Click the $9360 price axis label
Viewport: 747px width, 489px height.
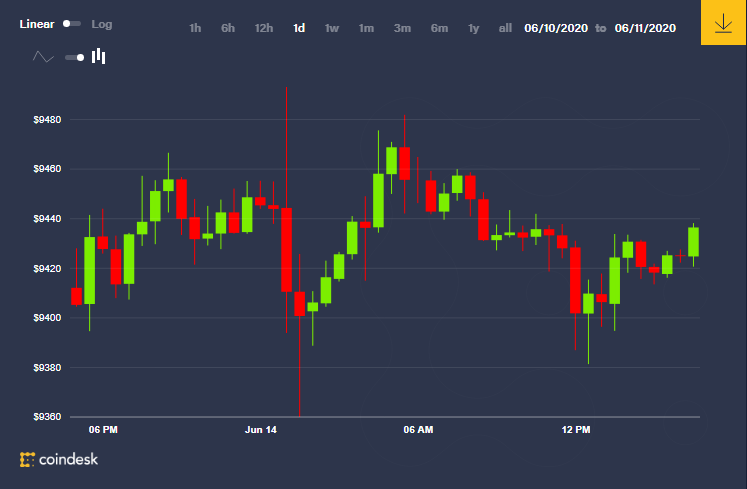(x=47, y=417)
